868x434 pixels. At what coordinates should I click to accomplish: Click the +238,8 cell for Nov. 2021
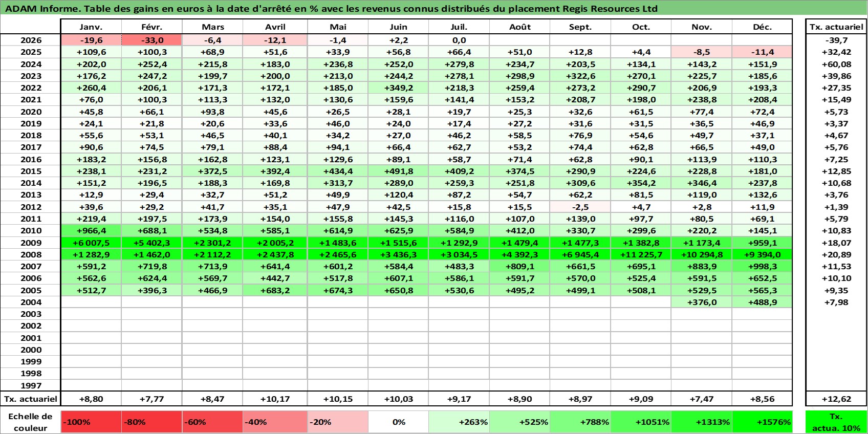tap(702, 99)
